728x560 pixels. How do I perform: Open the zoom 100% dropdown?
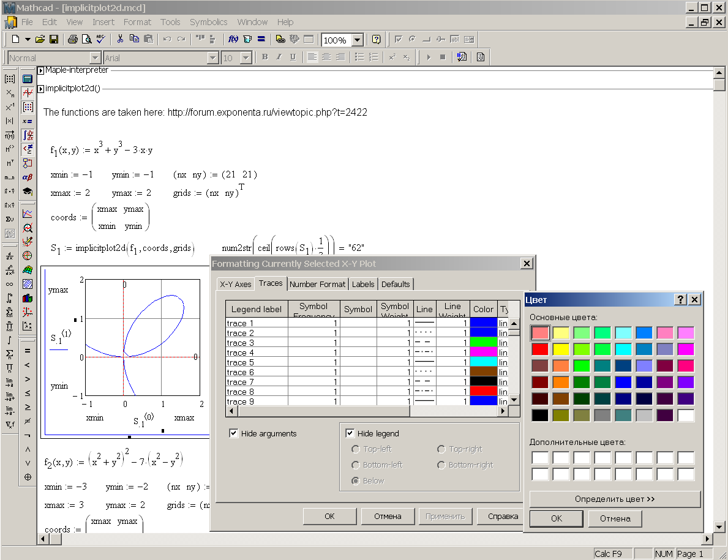(358, 40)
